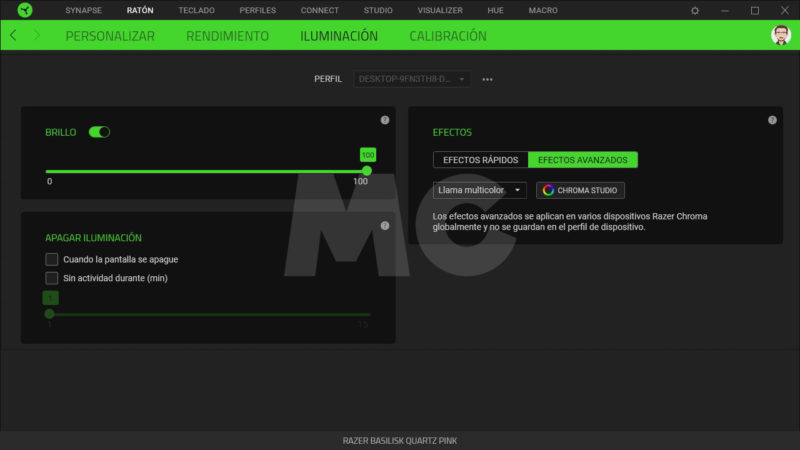Open the Perfil dropdown
The image size is (800, 450).
click(x=411, y=79)
